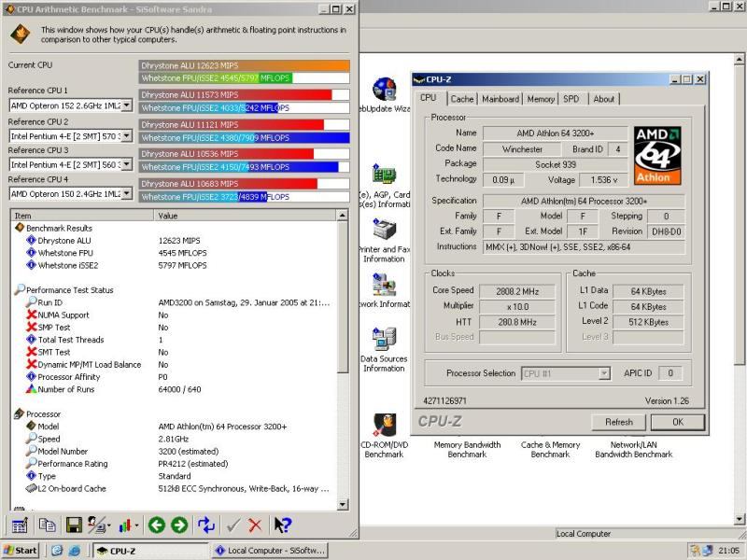This screenshot has width=747, height=560.
Task: Select the Performance Rating row
Action: 175,463
